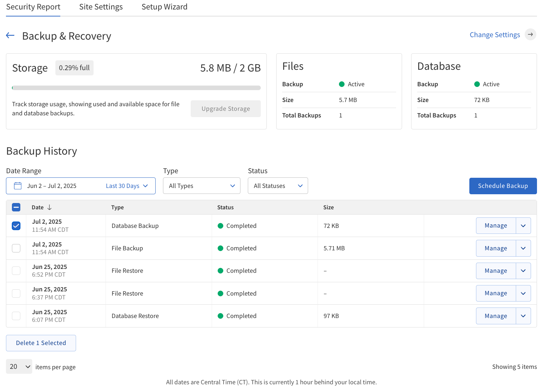The width and height of the screenshot is (544, 392).
Task: Sort by Date using the down arrow
Action: (x=49, y=207)
